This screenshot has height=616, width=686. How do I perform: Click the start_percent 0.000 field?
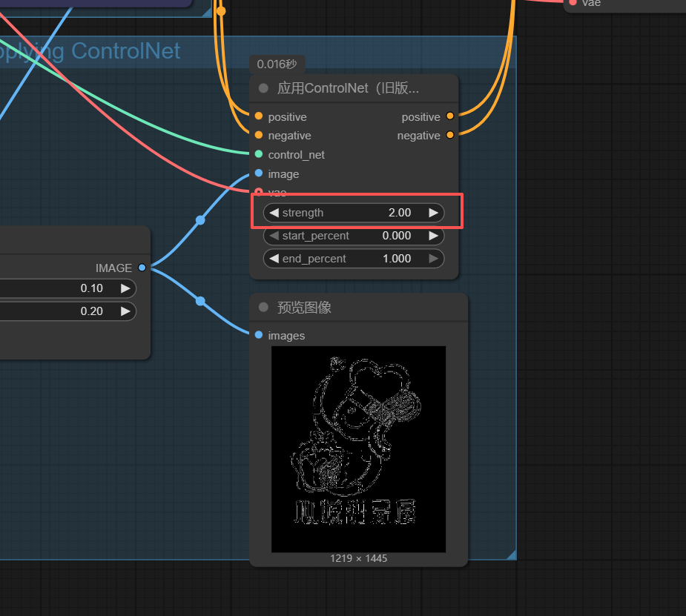point(354,236)
